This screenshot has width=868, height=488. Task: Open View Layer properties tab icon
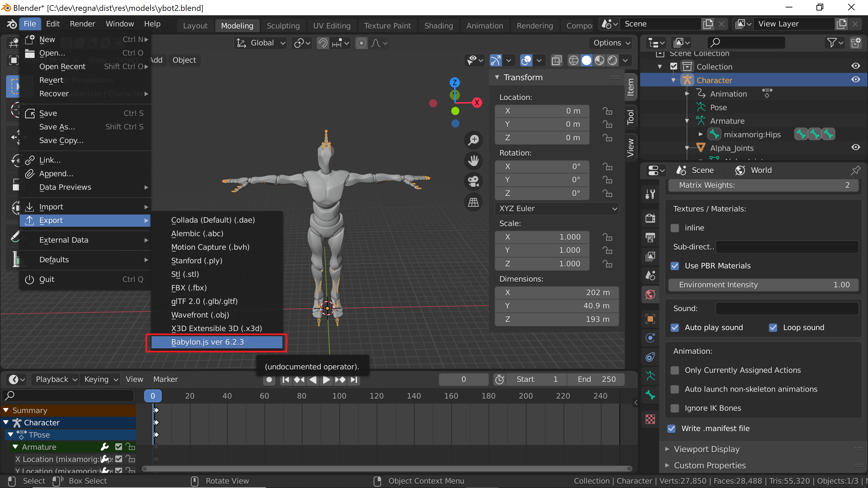point(650,256)
